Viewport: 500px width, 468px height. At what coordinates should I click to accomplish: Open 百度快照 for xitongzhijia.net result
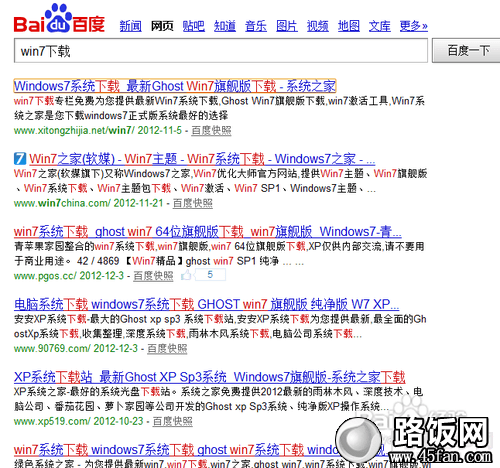point(211,130)
